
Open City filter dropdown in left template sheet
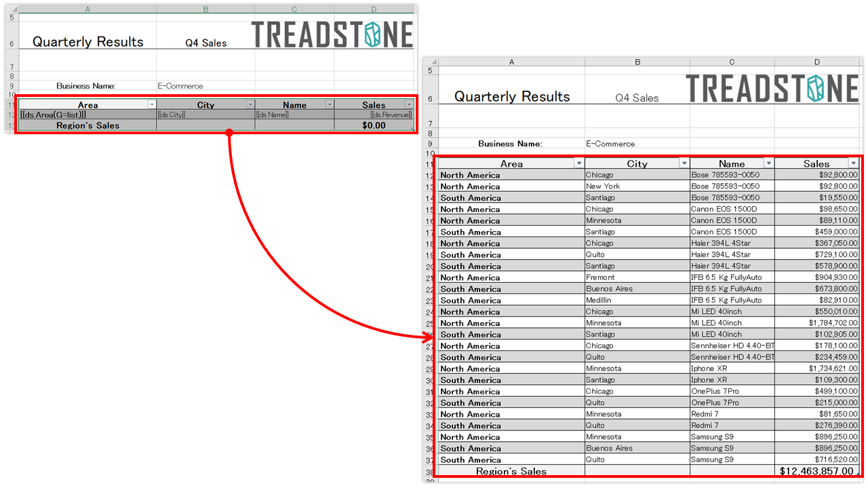click(x=250, y=104)
